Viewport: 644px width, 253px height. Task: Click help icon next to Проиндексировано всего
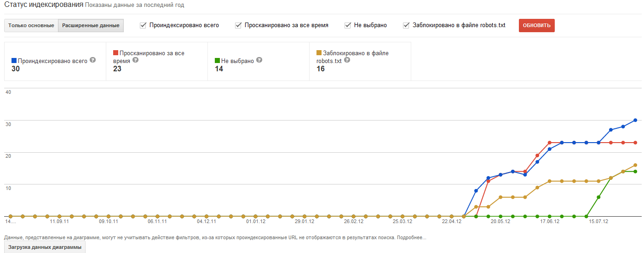click(93, 60)
